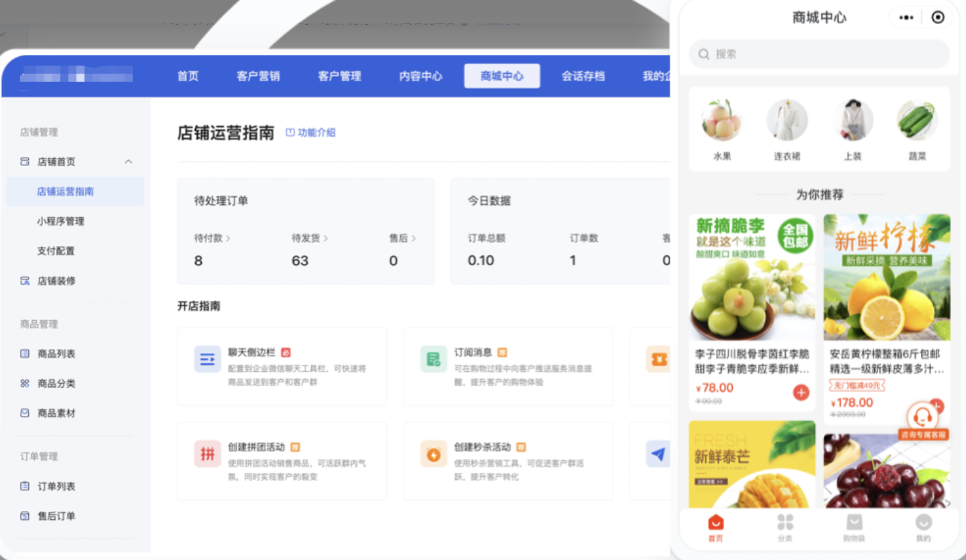
Task: Open 待付款 pending orders arrow
Action: click(x=228, y=238)
